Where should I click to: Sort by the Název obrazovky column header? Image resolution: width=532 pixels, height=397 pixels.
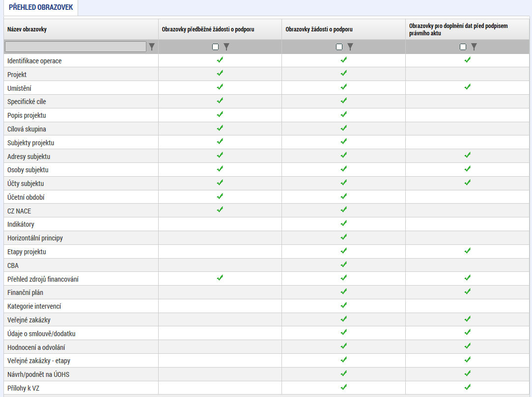[81, 29]
